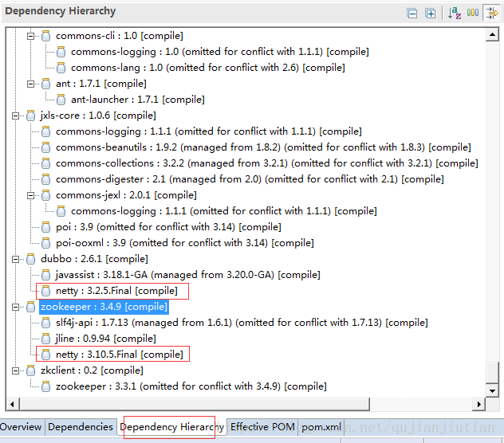Click the horizontal scrollbar thumb
The width and height of the screenshot is (504, 443).
pyautogui.click(x=195, y=404)
